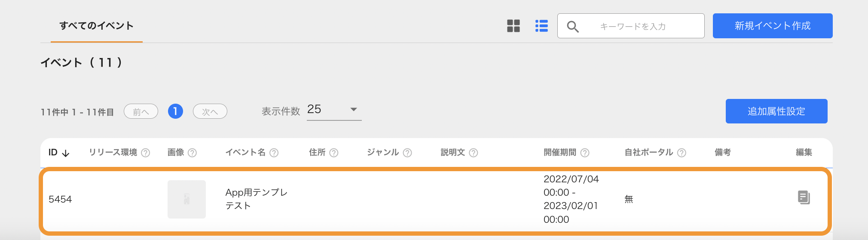Click the 新規イベント作成 button
Image resolution: width=868 pixels, height=240 pixels.
click(773, 26)
